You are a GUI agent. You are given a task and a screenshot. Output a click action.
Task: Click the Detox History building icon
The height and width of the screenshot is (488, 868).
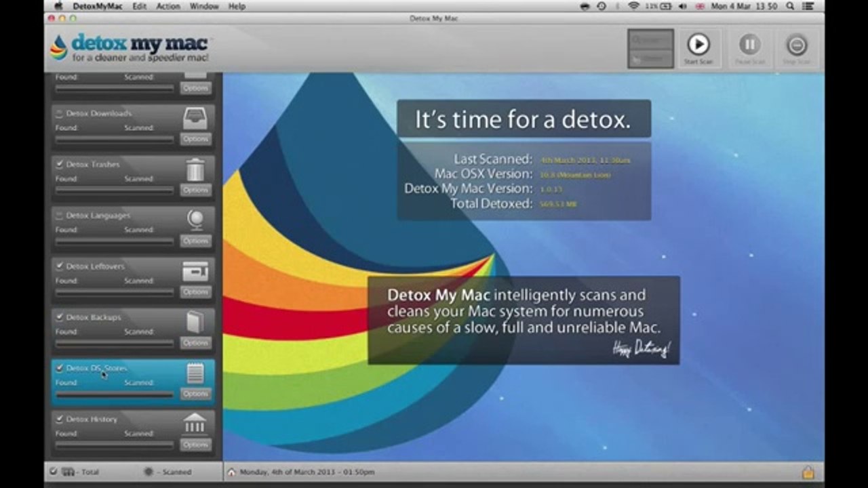point(195,424)
